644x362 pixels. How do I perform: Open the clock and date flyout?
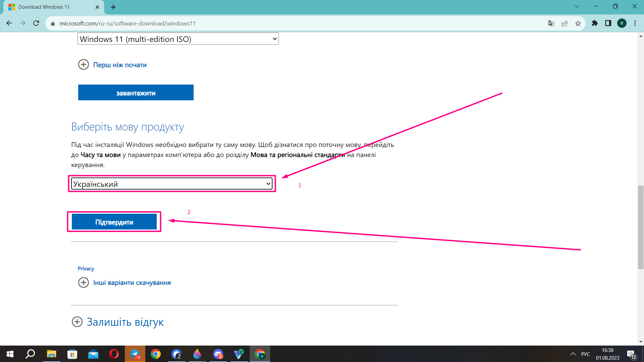[x=607, y=354]
